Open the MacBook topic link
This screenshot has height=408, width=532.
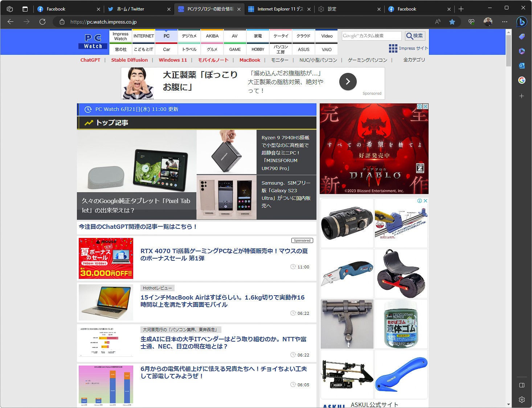coord(250,60)
